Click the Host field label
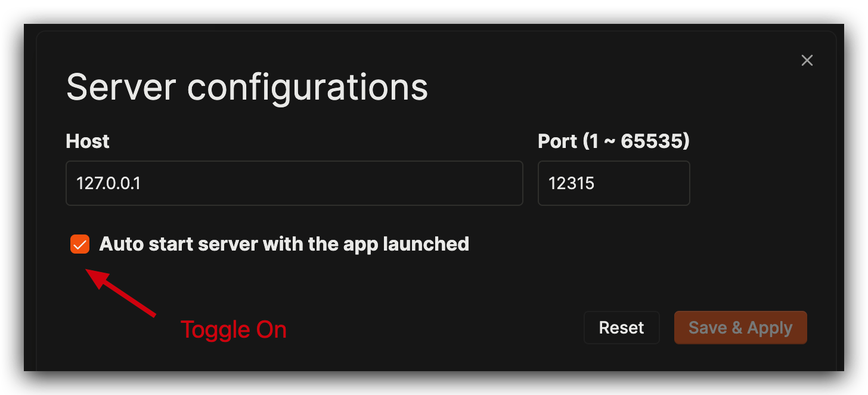Screen dimensions: 868x395 coord(87,141)
